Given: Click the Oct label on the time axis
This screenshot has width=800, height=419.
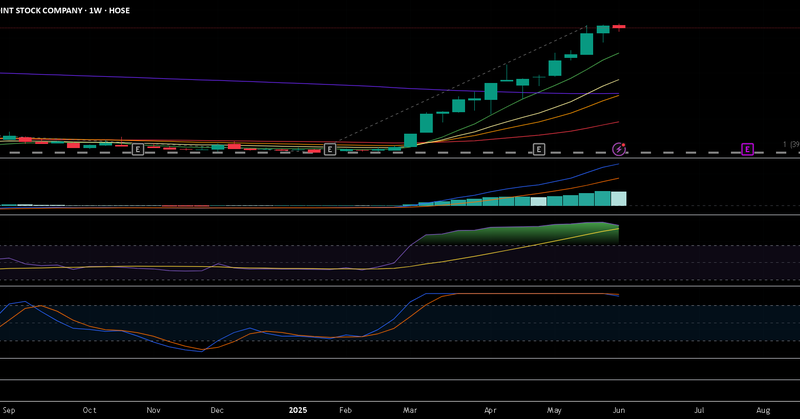Looking at the screenshot, I should pyautogui.click(x=89, y=410).
